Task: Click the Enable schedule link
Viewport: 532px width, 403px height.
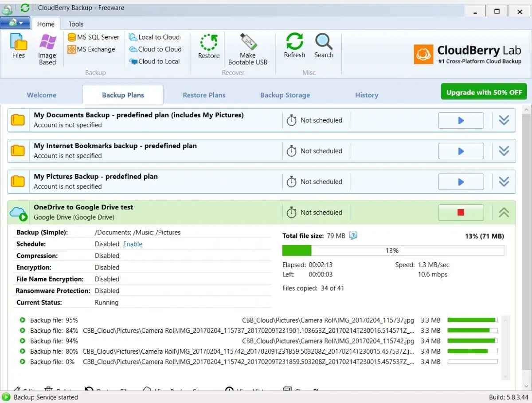Action: 133,244
